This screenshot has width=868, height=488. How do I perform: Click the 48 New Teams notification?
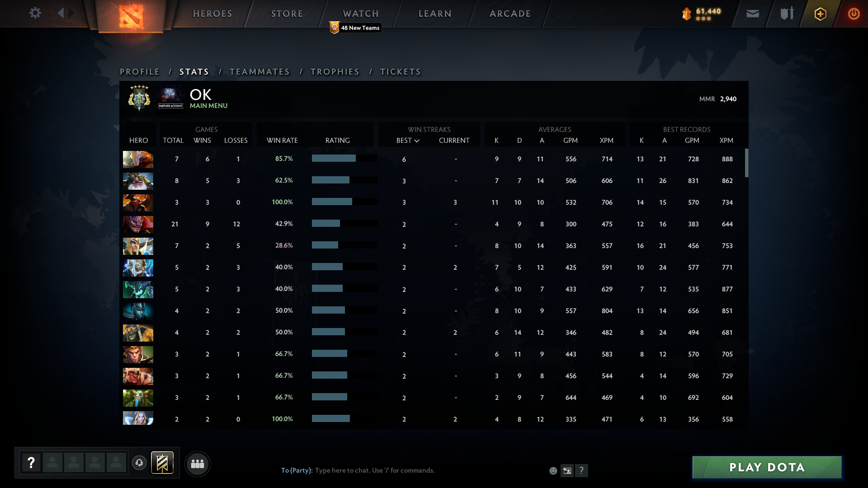click(355, 28)
